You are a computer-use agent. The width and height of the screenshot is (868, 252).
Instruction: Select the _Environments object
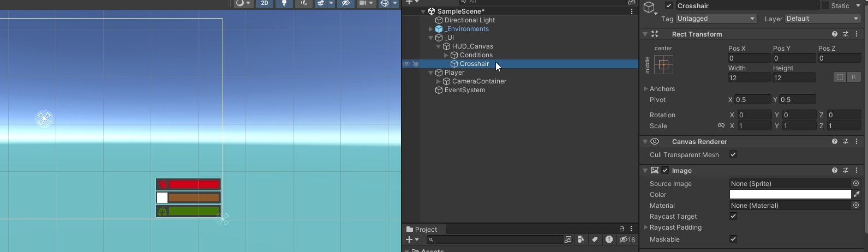pos(466,29)
